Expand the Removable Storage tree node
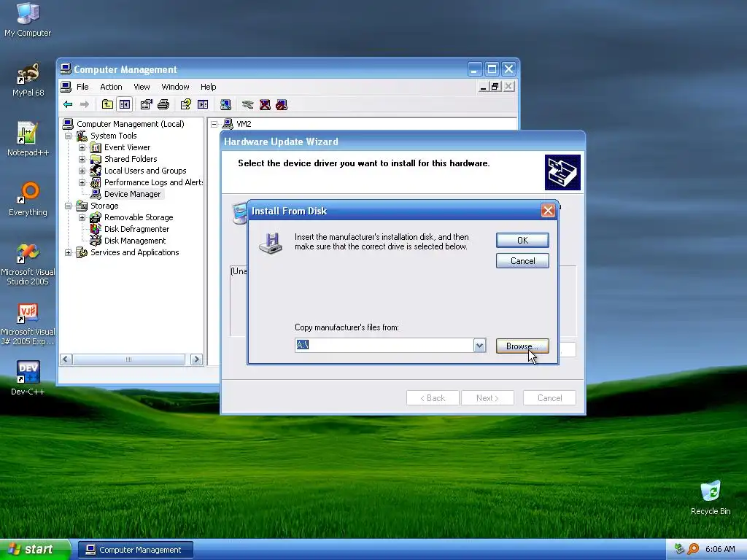Screen dimensions: 747x560 tap(82, 217)
